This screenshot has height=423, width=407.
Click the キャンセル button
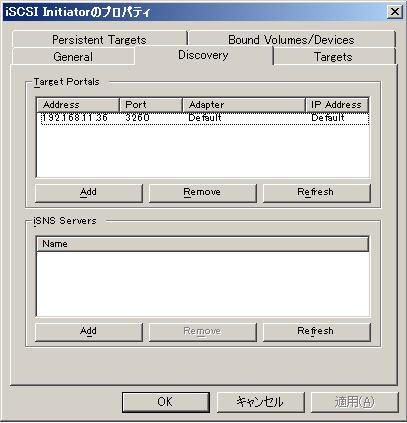[x=261, y=402]
